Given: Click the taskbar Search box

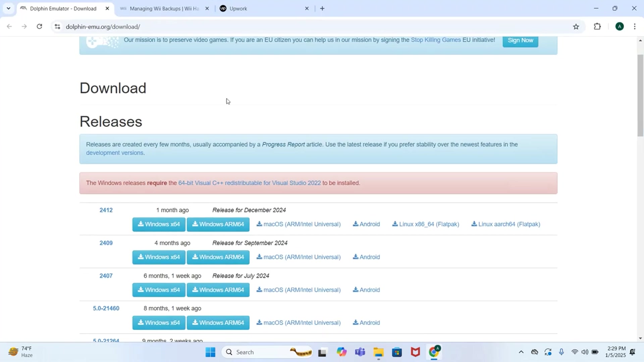Looking at the screenshot, I should [267, 352].
